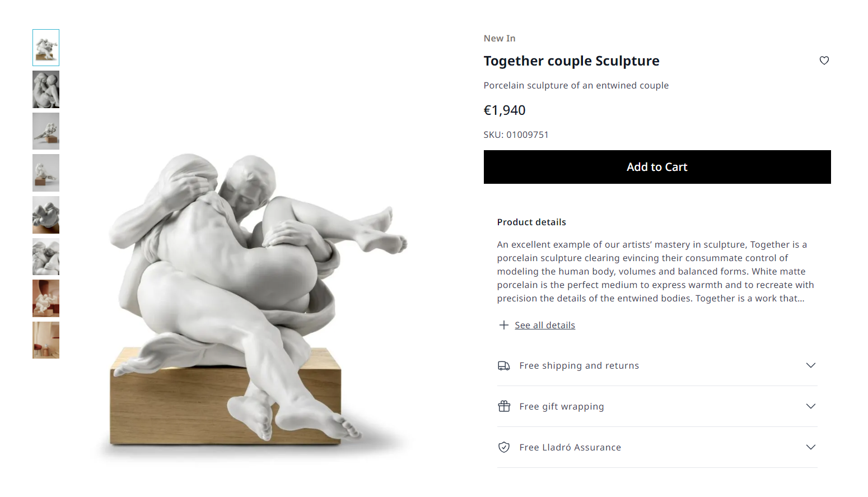868x497 pixels.
Task: Click the plus icon beside See all details
Action: click(x=504, y=326)
